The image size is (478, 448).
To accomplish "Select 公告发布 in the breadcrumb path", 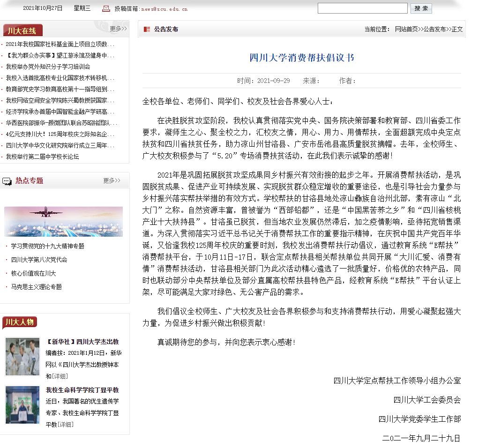I will click(434, 29).
